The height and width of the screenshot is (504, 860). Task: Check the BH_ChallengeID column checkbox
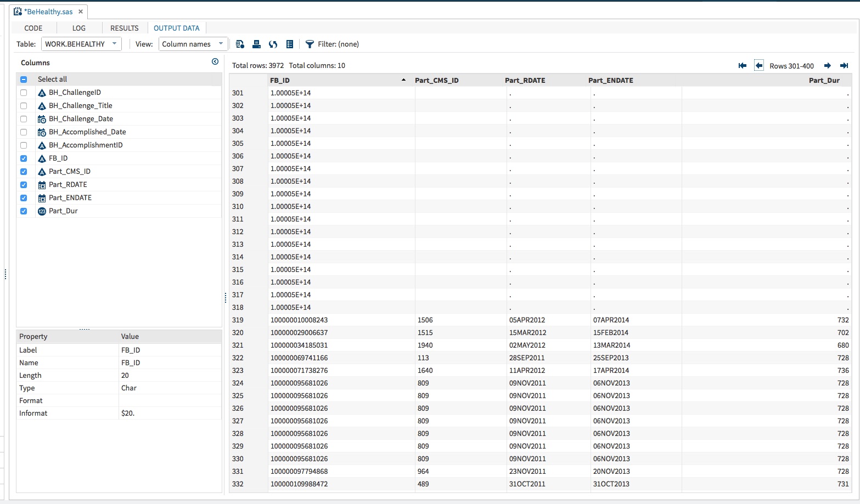tap(24, 93)
